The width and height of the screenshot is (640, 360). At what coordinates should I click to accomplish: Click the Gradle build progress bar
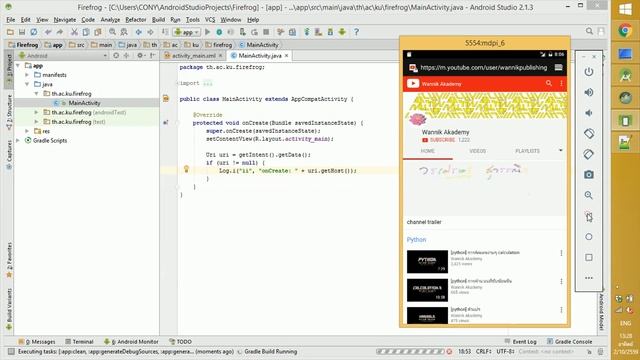point(410,351)
